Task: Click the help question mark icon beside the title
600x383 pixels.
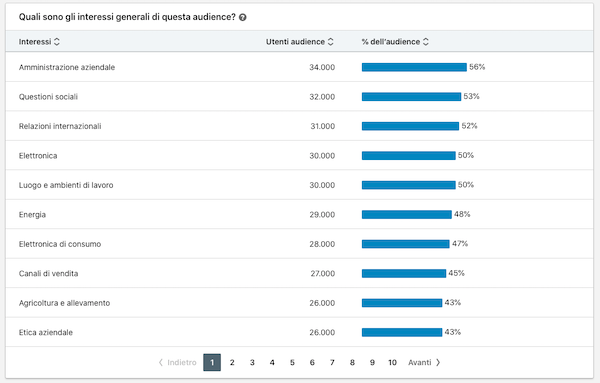Action: pos(243,17)
